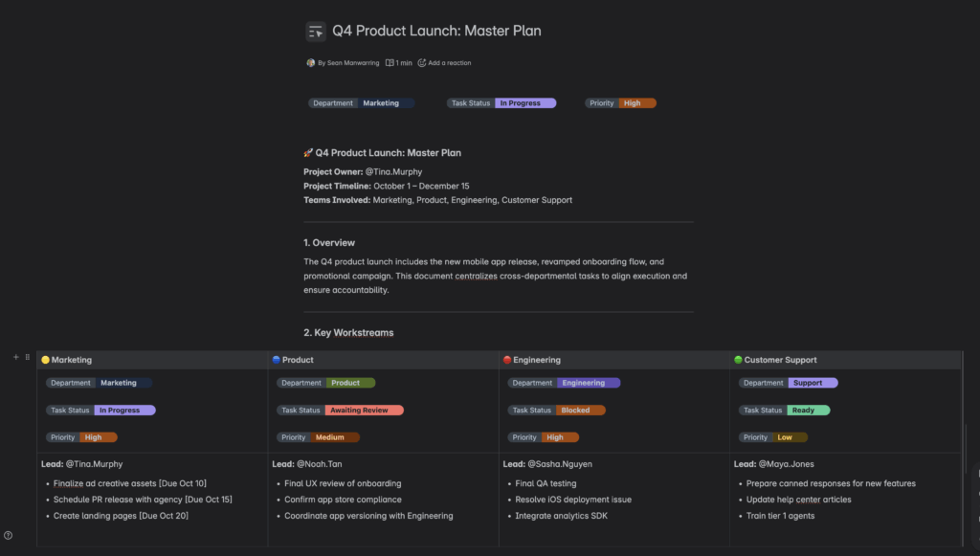Click the 1 min read time icon

390,63
